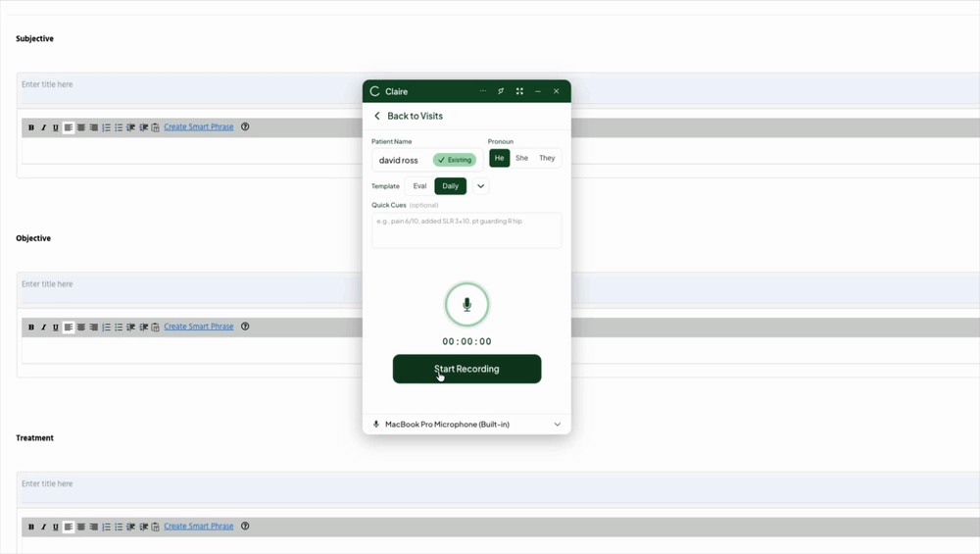
Task: Toggle underline in Subjective toolbar
Action: 56,127
